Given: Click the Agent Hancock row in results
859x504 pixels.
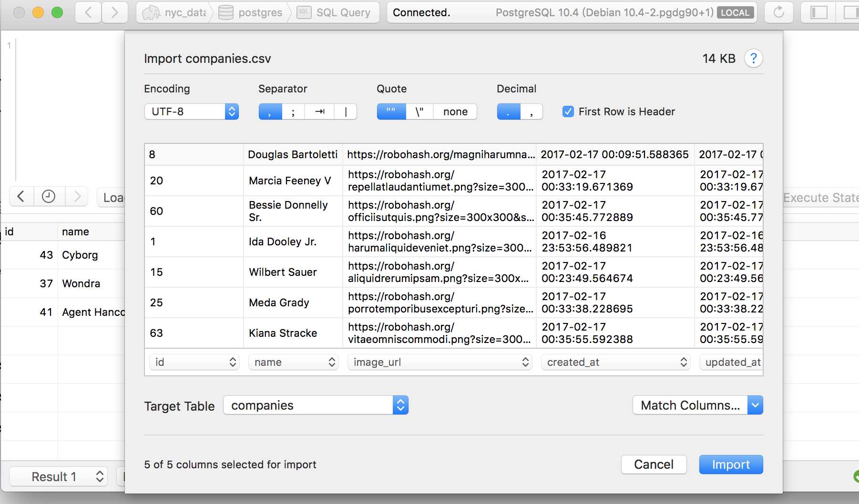Looking at the screenshot, I should pos(62,312).
